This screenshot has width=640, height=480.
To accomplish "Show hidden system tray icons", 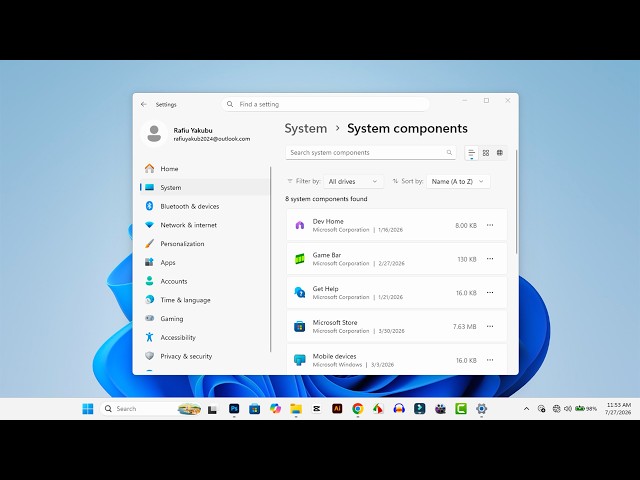I will 527,409.
